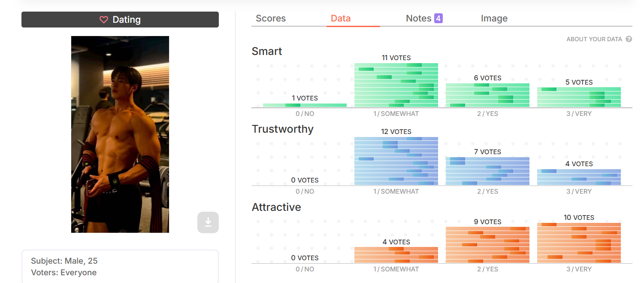Go to the Image tab
Image resolution: width=644 pixels, height=283 pixels.
point(494,18)
